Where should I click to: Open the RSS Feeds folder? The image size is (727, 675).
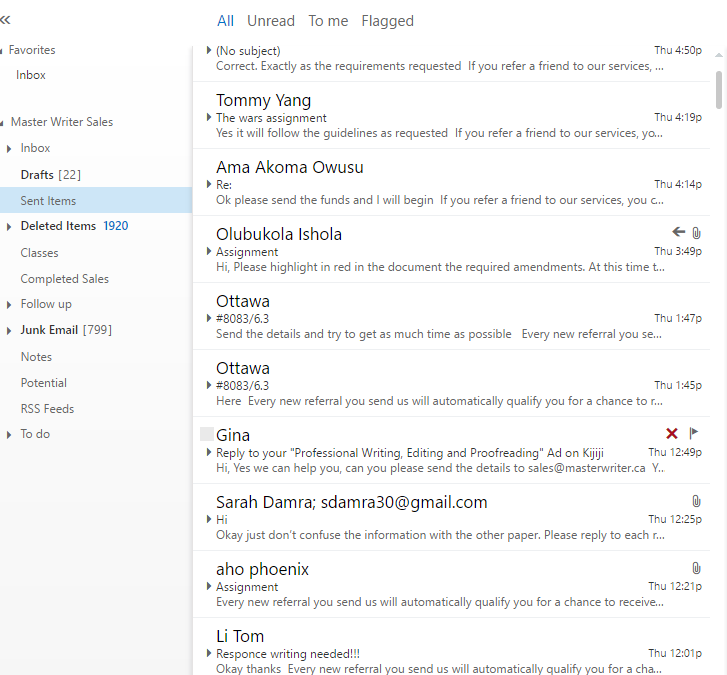(x=47, y=409)
